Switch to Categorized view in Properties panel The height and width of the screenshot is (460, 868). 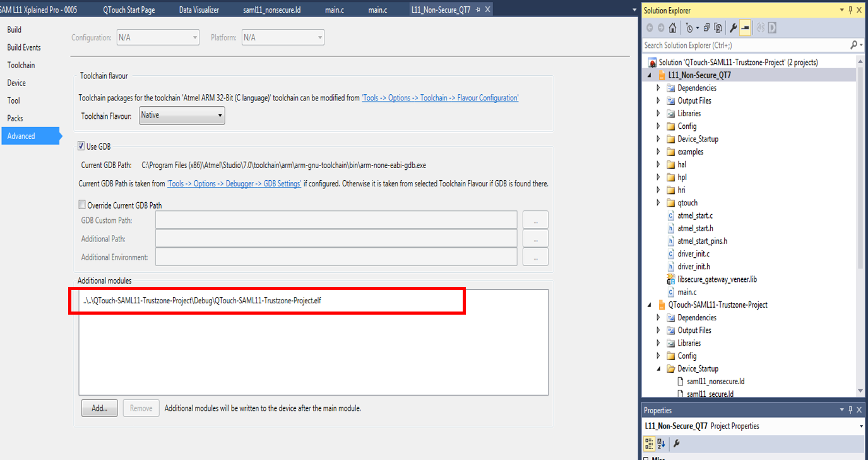pos(649,444)
